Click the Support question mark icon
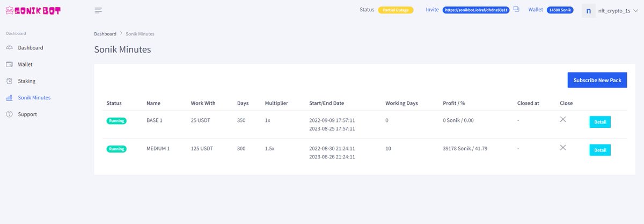Image resolution: width=644 pixels, height=224 pixels. pos(10,114)
